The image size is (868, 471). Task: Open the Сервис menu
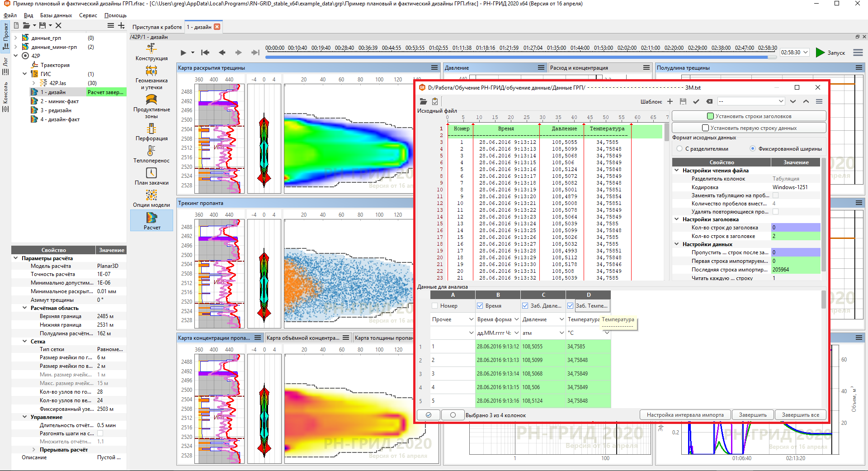(x=88, y=15)
